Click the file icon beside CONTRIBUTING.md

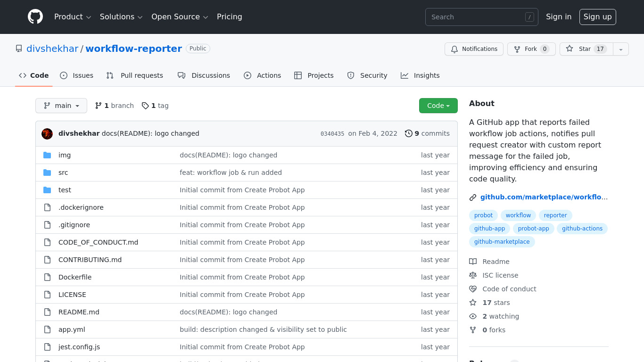[x=47, y=260]
